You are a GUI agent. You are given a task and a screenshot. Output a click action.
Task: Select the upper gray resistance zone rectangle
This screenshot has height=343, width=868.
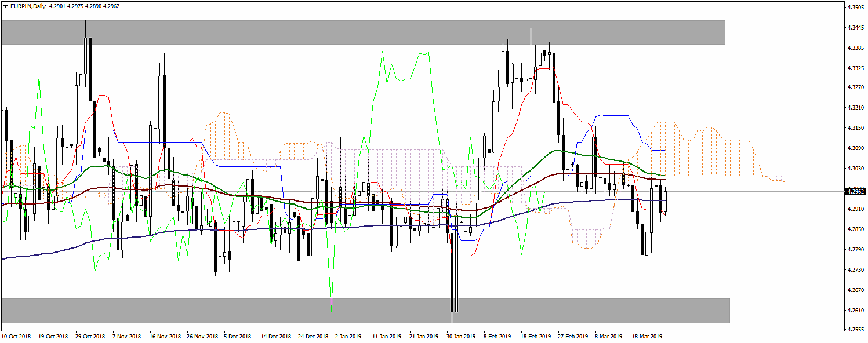point(363,32)
